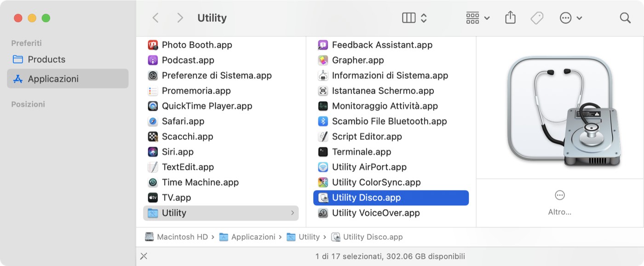The image size is (644, 266).
Task: Open the group-by options dropdown
Action: pyautogui.click(x=478, y=18)
